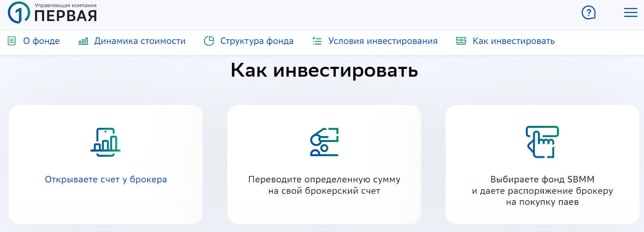This screenshot has width=644, height=232.
Task: Click the pie chart icon beside Структура фонда
Action: pyautogui.click(x=209, y=41)
